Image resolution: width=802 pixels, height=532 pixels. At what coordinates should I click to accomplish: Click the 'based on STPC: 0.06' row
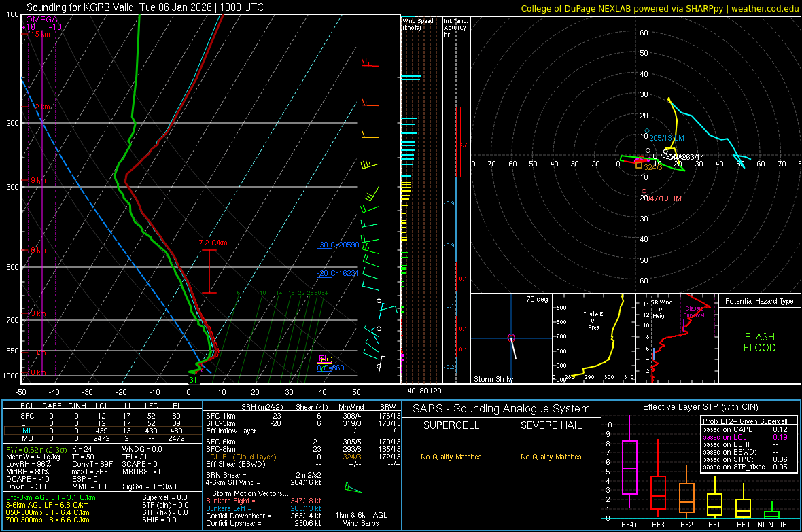pyautogui.click(x=745, y=459)
